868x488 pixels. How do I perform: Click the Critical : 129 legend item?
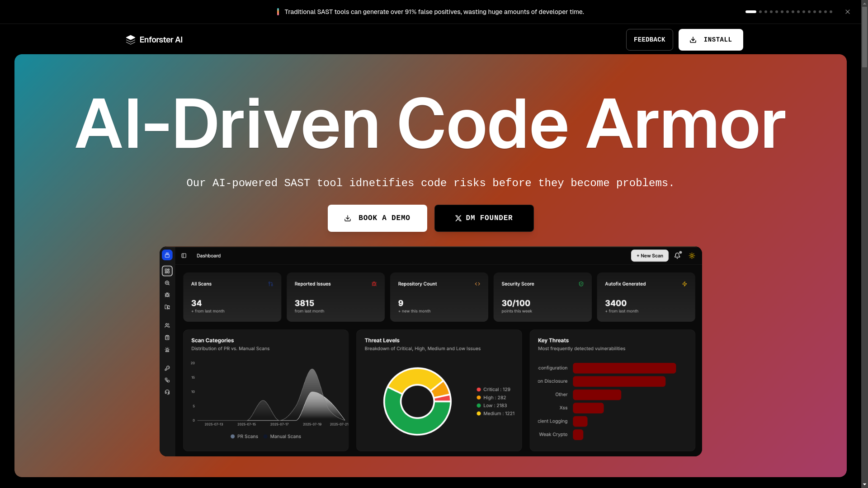tap(493, 389)
